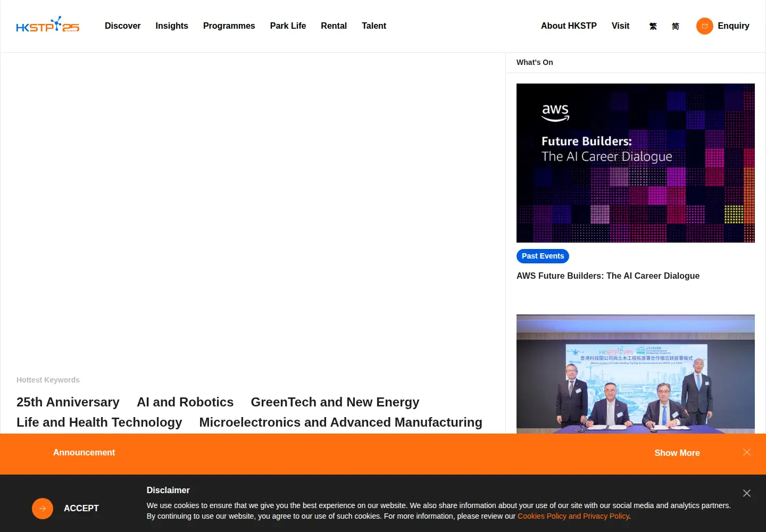Open the Visit page
766x532 pixels.
pyautogui.click(x=620, y=26)
